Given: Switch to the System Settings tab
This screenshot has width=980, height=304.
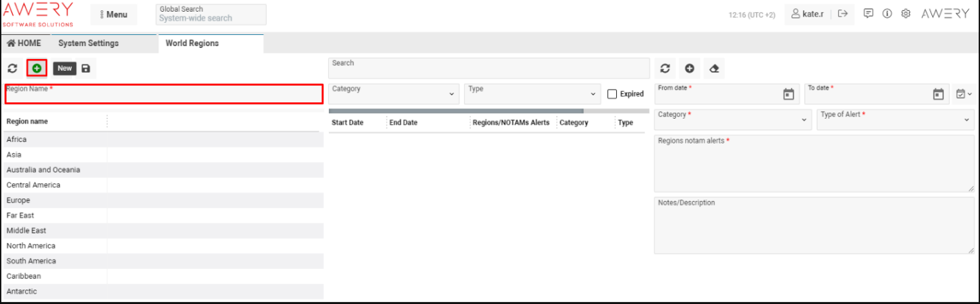Looking at the screenshot, I should [88, 43].
